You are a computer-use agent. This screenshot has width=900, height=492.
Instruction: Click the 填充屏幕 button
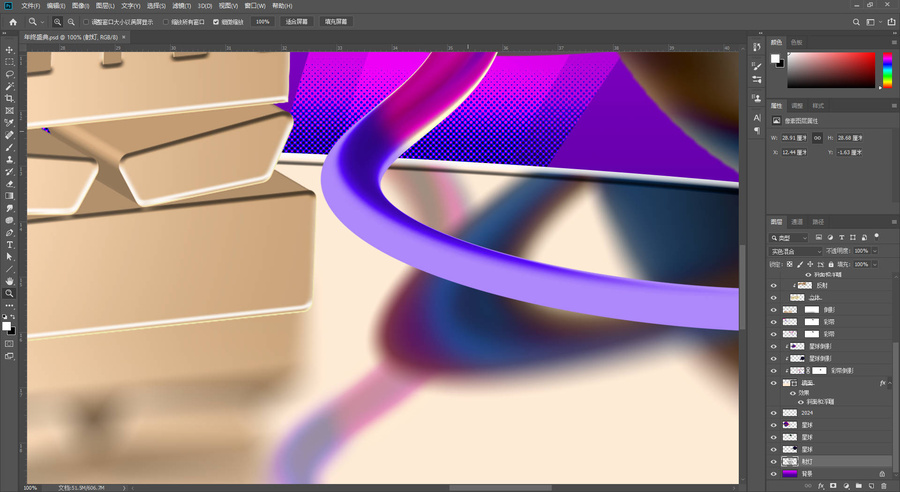tap(336, 22)
